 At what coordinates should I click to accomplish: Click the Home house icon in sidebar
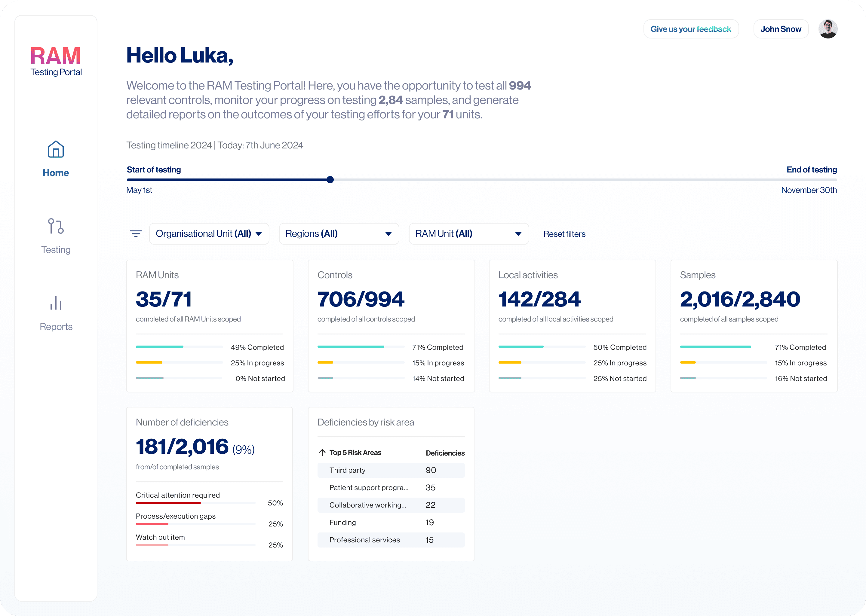56,149
